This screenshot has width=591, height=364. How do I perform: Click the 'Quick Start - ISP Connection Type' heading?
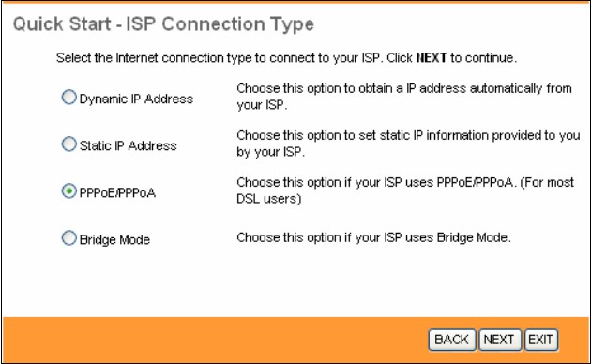(x=163, y=24)
